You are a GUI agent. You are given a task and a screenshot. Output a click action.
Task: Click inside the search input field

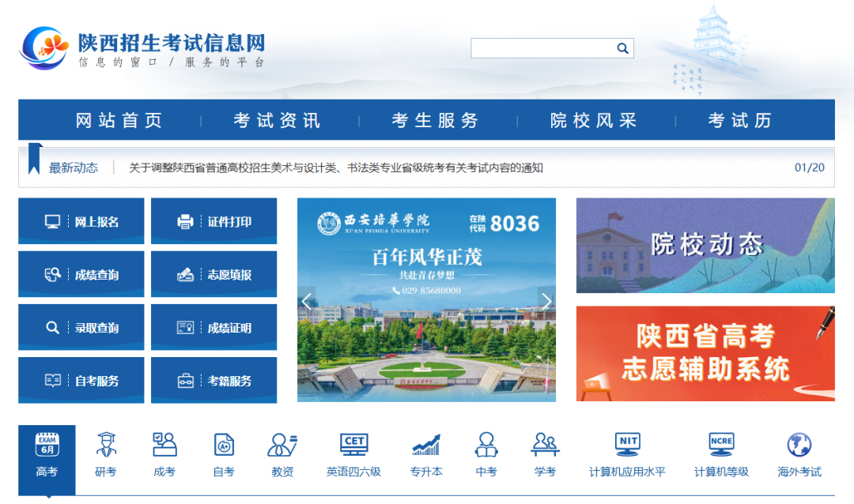click(x=546, y=48)
